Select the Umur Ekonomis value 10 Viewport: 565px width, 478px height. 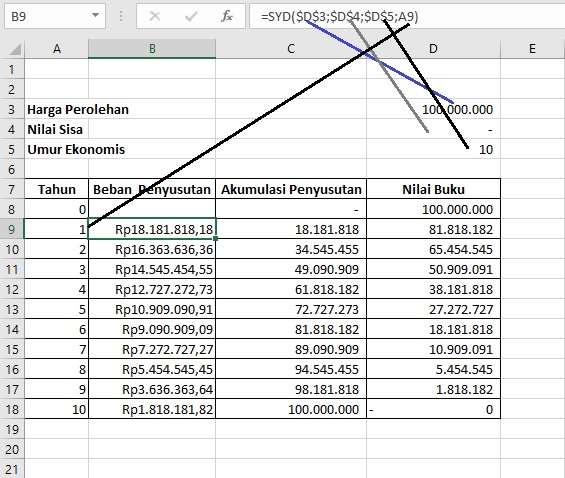(433, 149)
